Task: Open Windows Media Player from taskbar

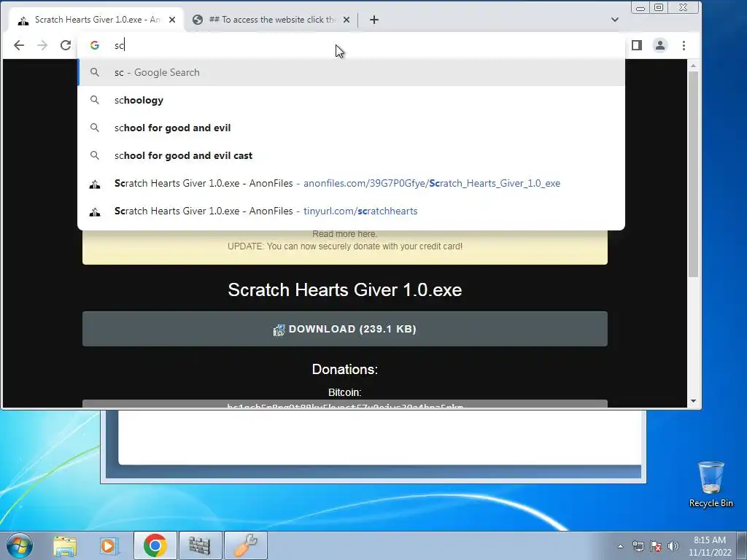Action: point(109,545)
